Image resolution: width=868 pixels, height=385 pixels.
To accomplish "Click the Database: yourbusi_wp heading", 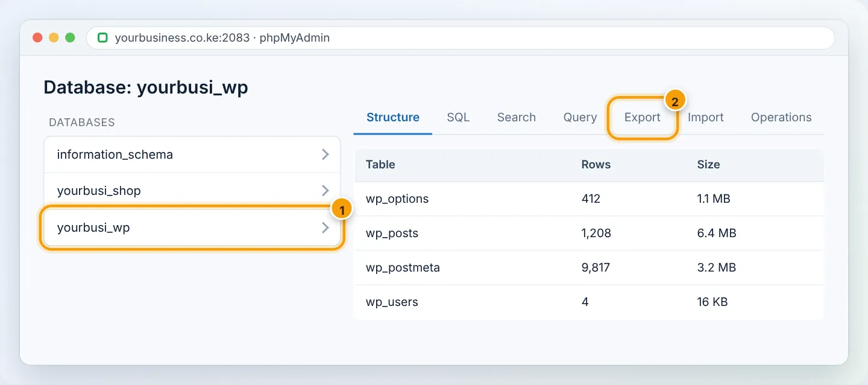I will pos(146,87).
